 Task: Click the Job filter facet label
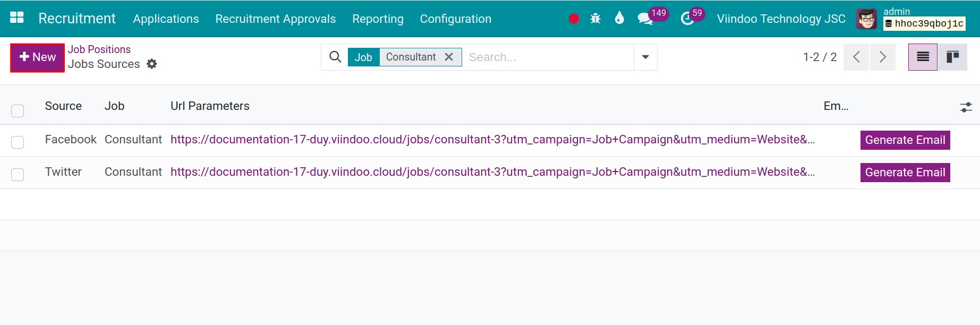coord(363,57)
